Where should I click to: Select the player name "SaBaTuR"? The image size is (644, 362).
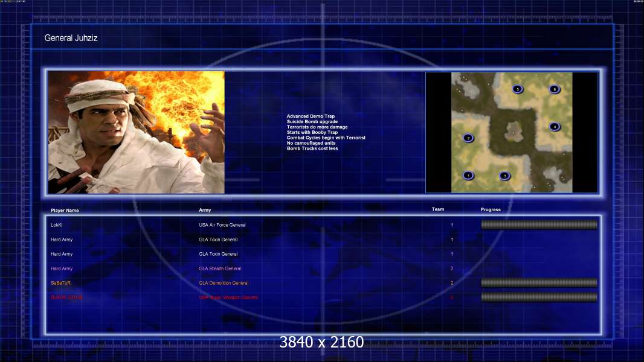tap(61, 283)
